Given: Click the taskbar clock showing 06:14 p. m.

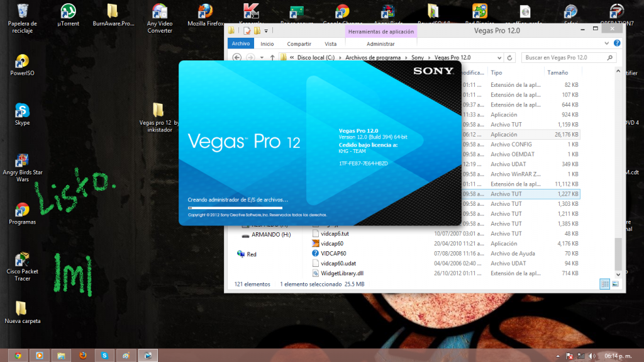Looking at the screenshot, I should pos(618,356).
